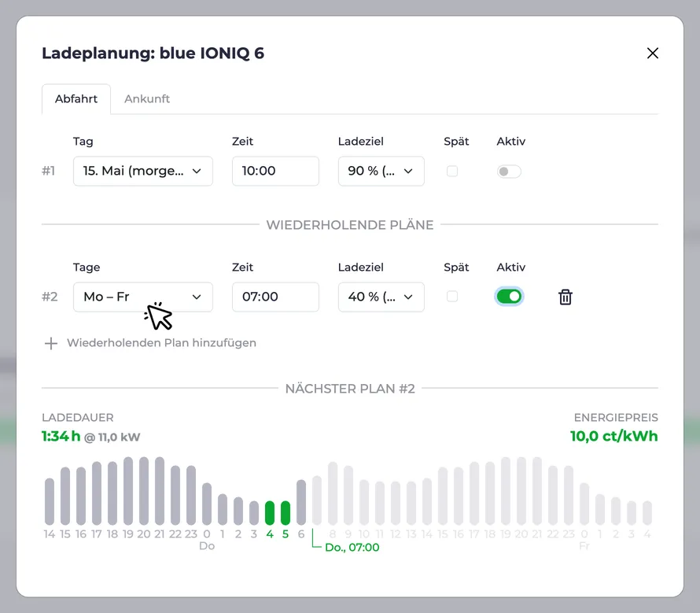Open the Mo – Fr days dropdown

pos(143,297)
